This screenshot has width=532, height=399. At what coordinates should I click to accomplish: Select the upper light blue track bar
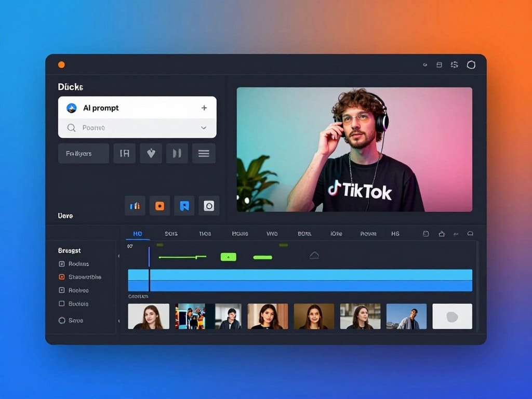(300, 275)
